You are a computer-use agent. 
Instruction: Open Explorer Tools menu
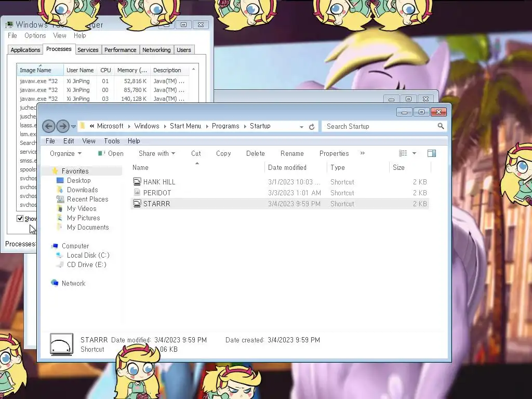coord(112,141)
